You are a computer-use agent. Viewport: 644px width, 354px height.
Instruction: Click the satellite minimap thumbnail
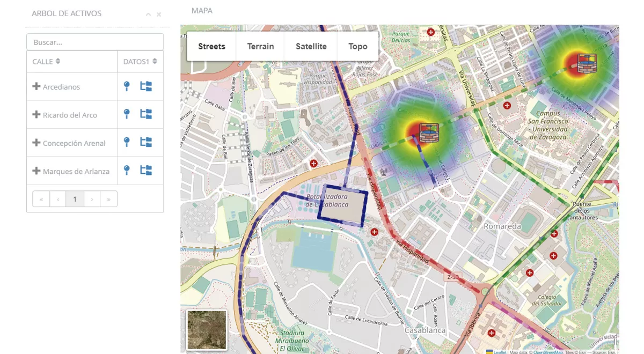tap(207, 330)
